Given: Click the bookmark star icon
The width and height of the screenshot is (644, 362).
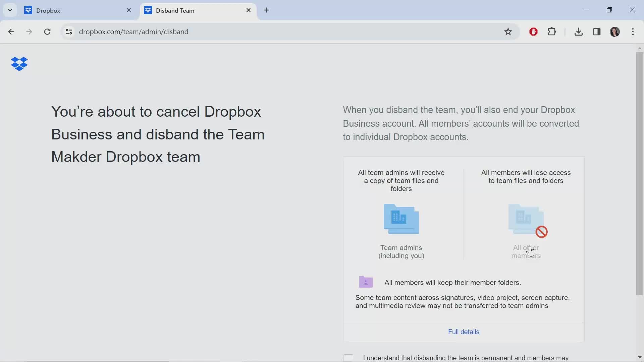Looking at the screenshot, I should 508,32.
